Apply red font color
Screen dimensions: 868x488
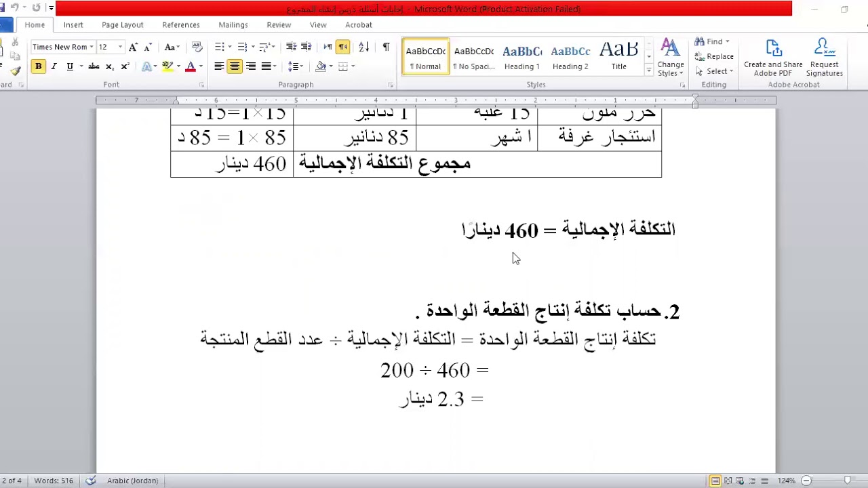[191, 66]
